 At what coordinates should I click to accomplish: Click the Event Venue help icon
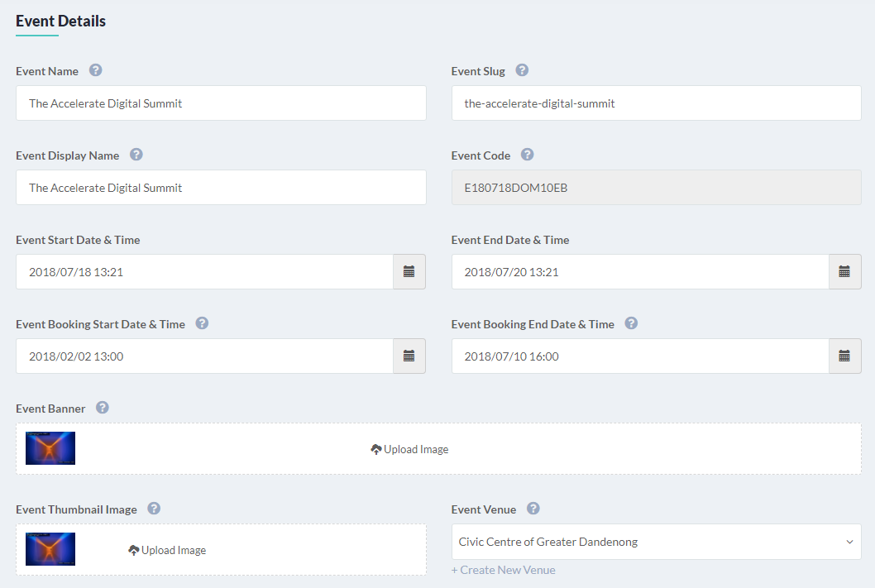click(x=533, y=509)
